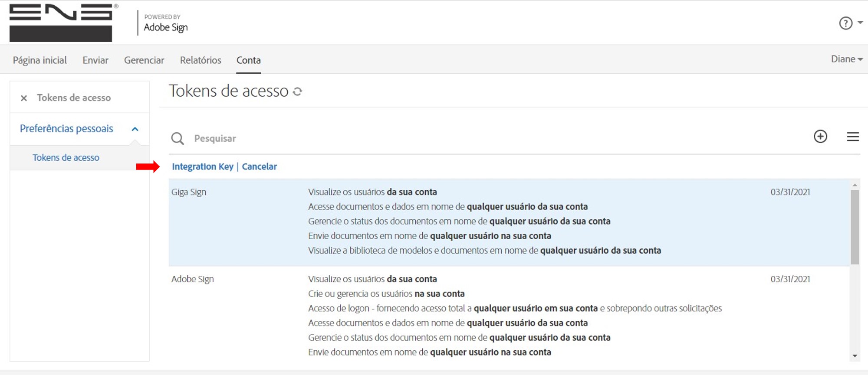Click the token list scrollbar thumb
868x375 pixels.
(x=855, y=227)
